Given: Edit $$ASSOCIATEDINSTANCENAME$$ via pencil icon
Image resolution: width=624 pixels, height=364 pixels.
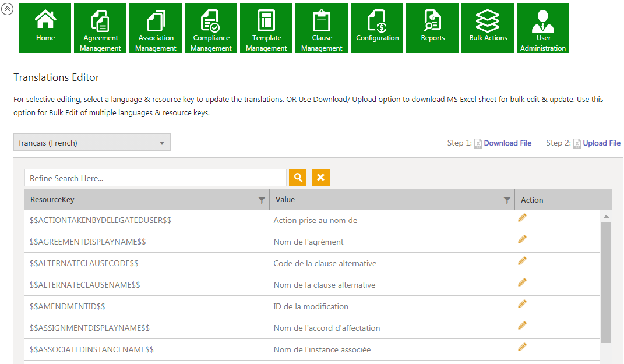Looking at the screenshot, I should coord(522,347).
